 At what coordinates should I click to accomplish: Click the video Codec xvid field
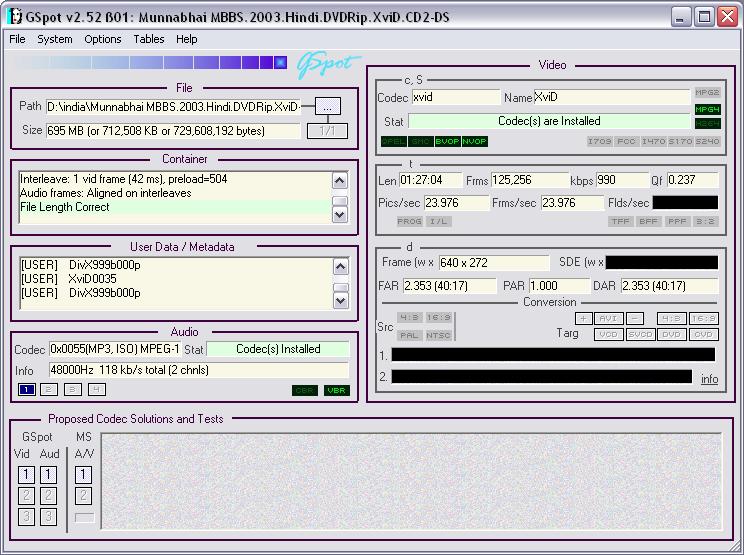(x=456, y=97)
